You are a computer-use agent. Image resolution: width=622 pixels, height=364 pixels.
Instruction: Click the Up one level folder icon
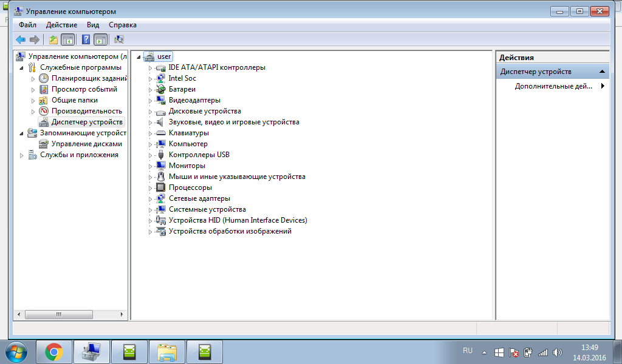[x=53, y=39]
